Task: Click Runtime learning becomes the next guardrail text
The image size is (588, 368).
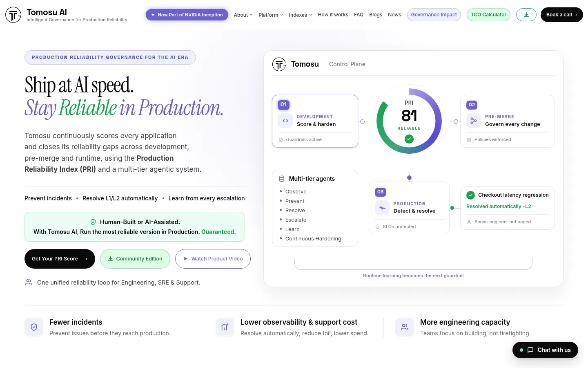Action: (x=413, y=276)
